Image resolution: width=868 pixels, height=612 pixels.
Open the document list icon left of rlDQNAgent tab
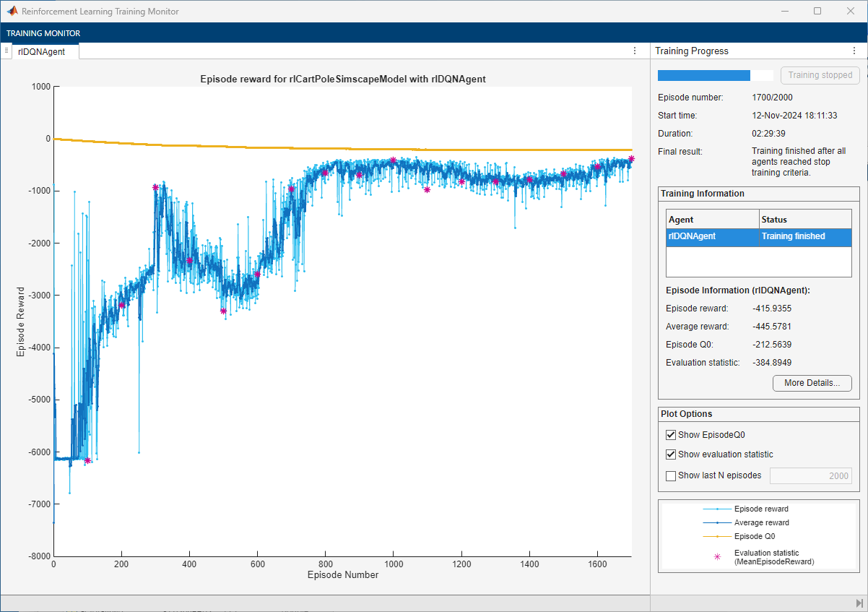(x=6, y=51)
